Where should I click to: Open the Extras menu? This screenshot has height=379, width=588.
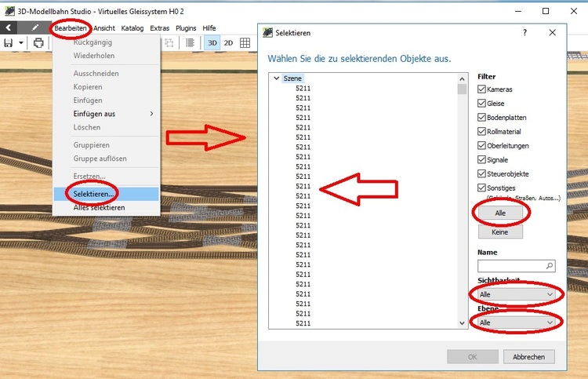pos(159,28)
